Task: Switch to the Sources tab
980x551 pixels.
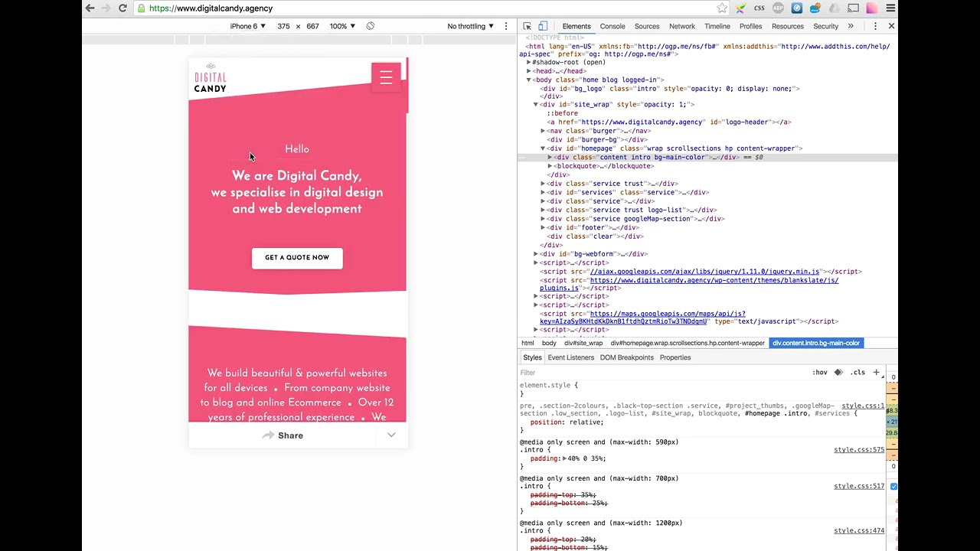Action: [647, 26]
